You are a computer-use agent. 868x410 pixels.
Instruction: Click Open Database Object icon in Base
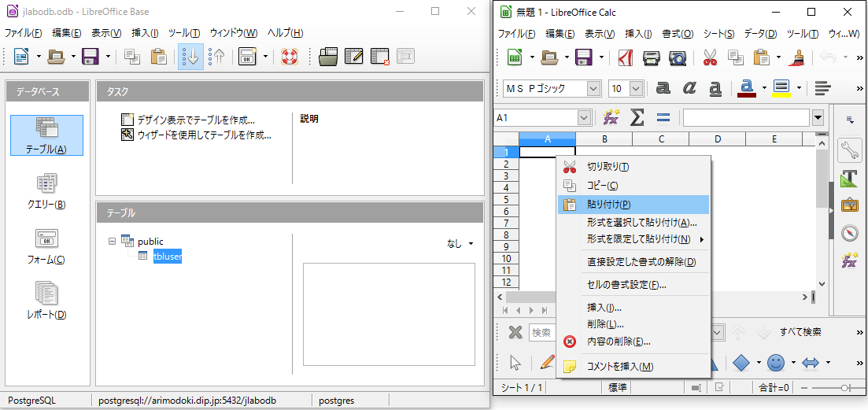coord(329,56)
